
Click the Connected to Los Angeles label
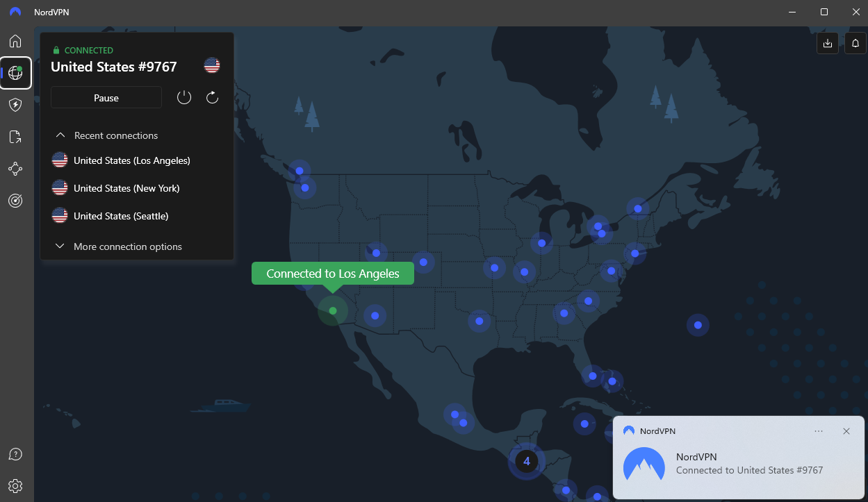(x=333, y=274)
